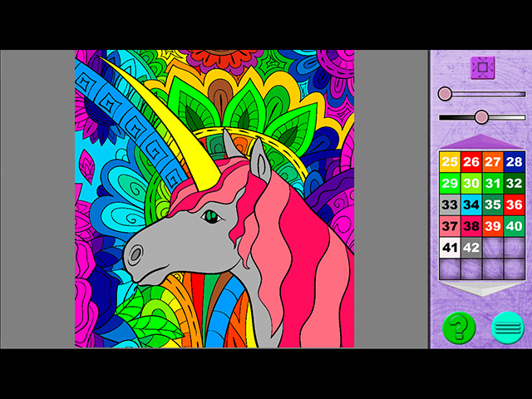Click the unicorn's green eye
Viewport: 532px width, 399px height.
(x=210, y=217)
